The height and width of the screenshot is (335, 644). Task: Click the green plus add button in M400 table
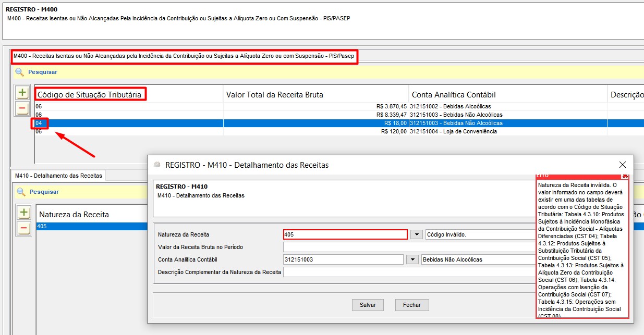pos(22,93)
